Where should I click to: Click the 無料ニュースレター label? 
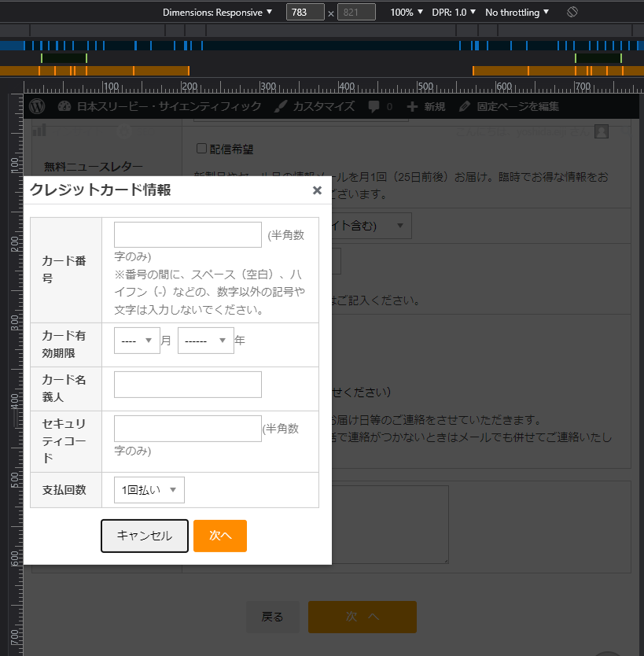(x=94, y=167)
